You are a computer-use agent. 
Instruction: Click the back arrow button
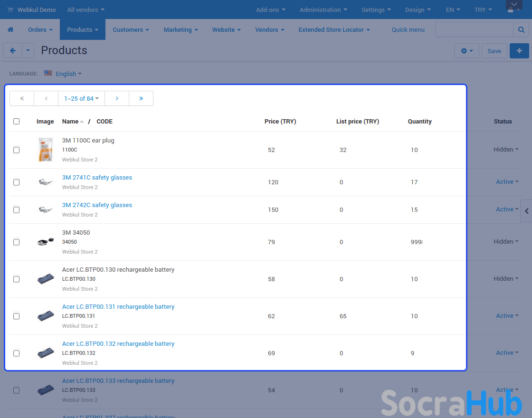(13, 50)
